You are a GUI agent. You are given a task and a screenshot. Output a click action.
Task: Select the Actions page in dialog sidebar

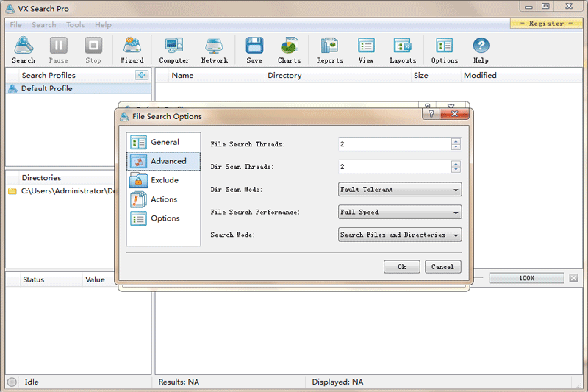pyautogui.click(x=163, y=199)
